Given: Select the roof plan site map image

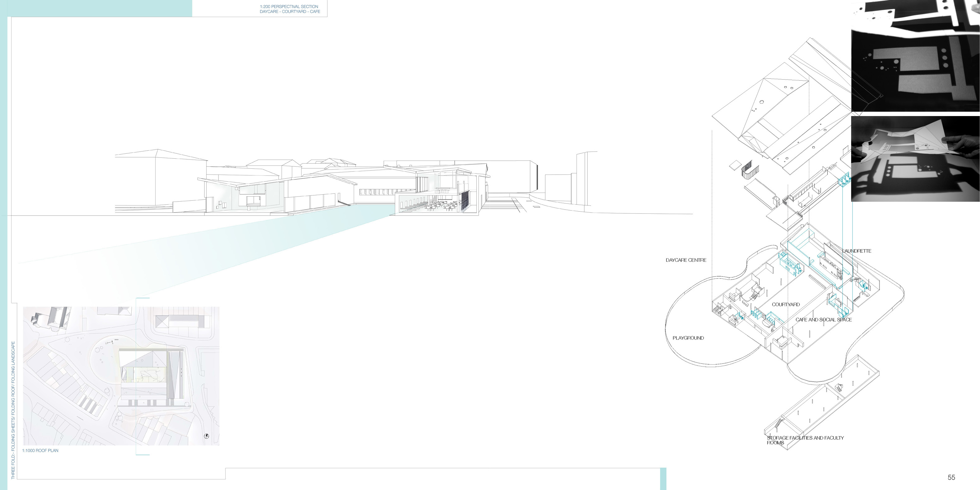Looking at the screenshot, I should point(121,376).
